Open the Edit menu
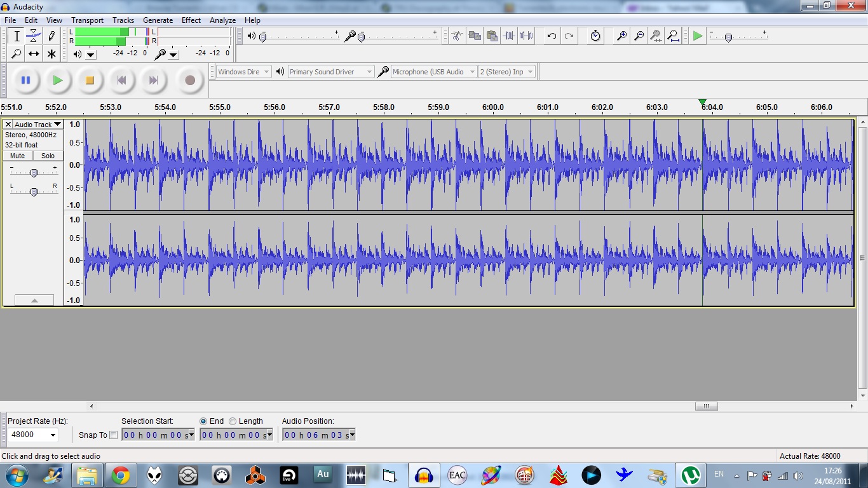 point(31,20)
